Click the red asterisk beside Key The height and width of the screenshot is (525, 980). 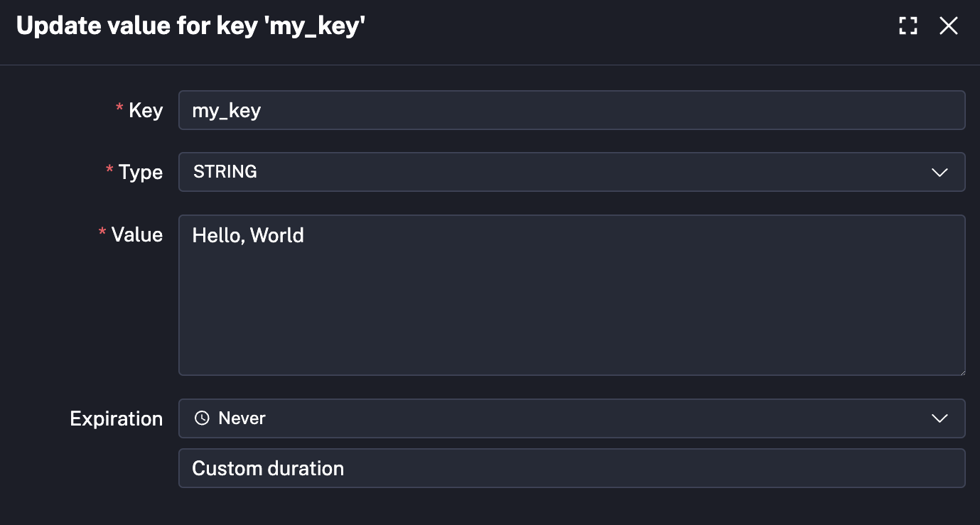coord(119,109)
